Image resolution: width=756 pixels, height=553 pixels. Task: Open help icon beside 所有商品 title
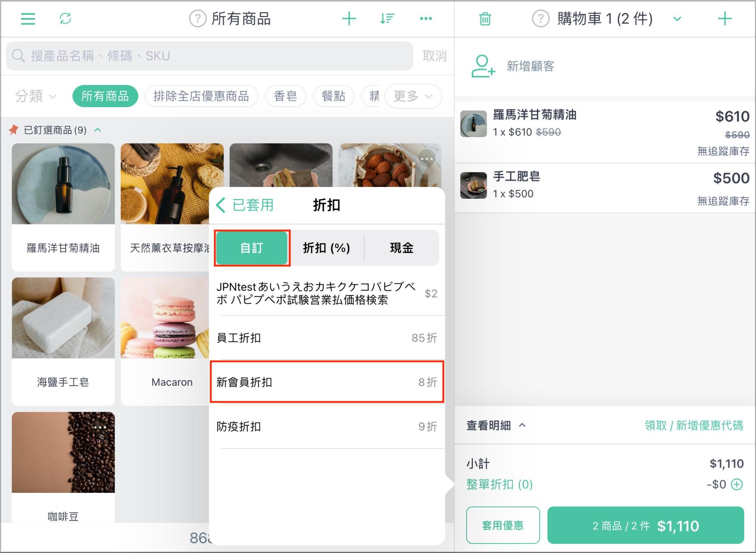[197, 19]
